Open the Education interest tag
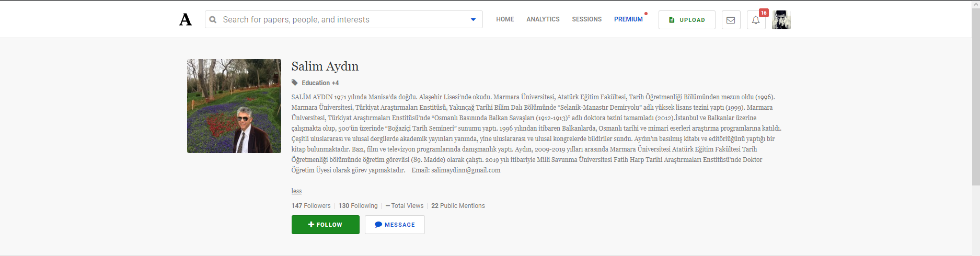The height and width of the screenshot is (256, 980). click(316, 83)
